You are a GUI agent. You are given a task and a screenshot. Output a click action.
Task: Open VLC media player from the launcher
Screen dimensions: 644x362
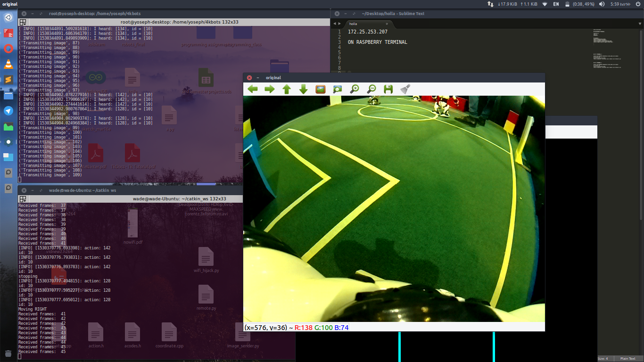(x=8, y=64)
